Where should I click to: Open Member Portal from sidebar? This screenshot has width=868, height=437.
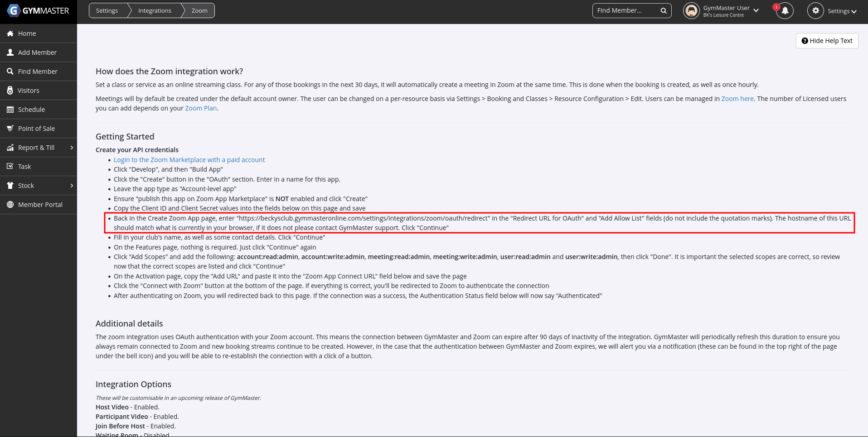pos(40,205)
